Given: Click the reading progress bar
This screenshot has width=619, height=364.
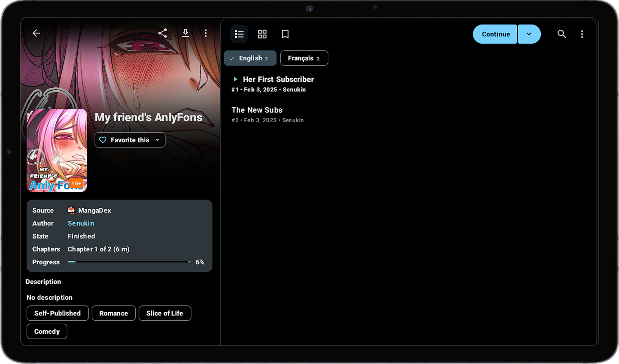Looking at the screenshot, I should [x=129, y=262].
